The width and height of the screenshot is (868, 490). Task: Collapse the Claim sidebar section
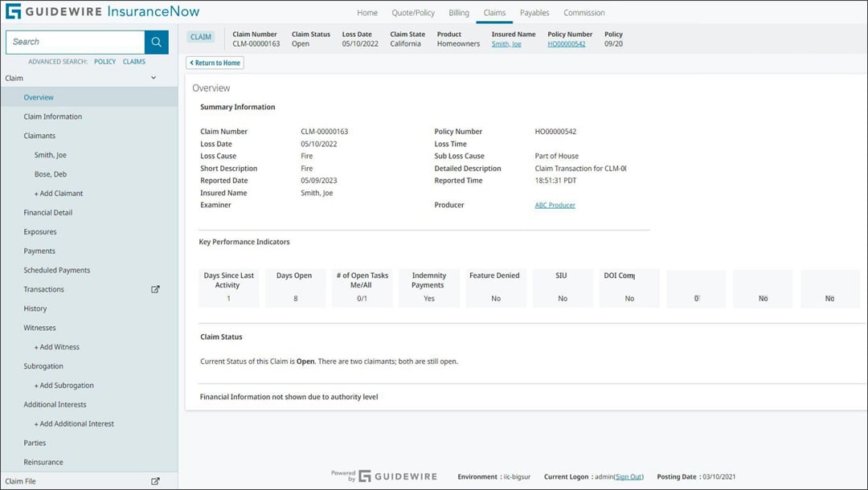coord(152,78)
